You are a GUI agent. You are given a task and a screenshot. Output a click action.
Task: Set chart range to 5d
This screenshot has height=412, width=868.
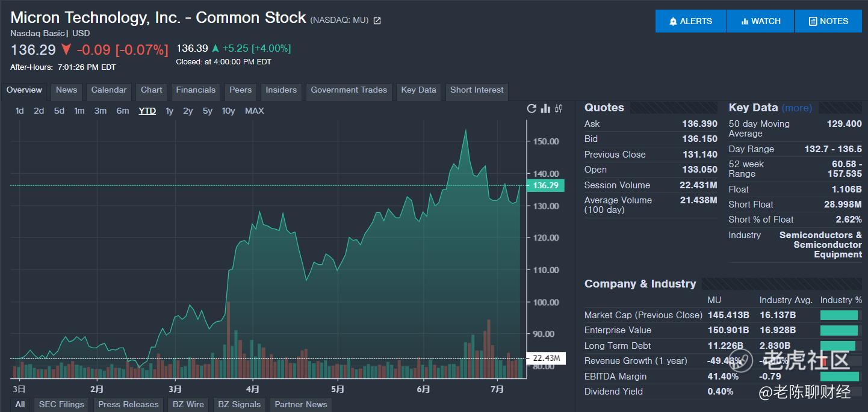pos(59,111)
